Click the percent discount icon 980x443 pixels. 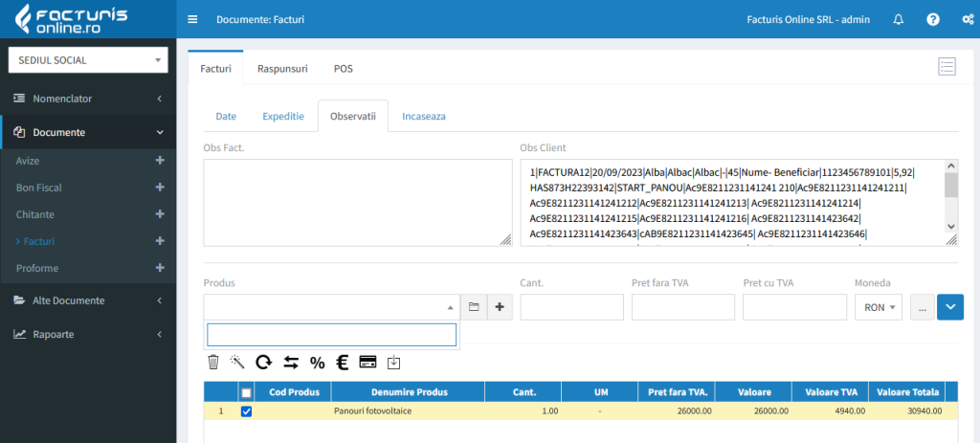click(317, 363)
